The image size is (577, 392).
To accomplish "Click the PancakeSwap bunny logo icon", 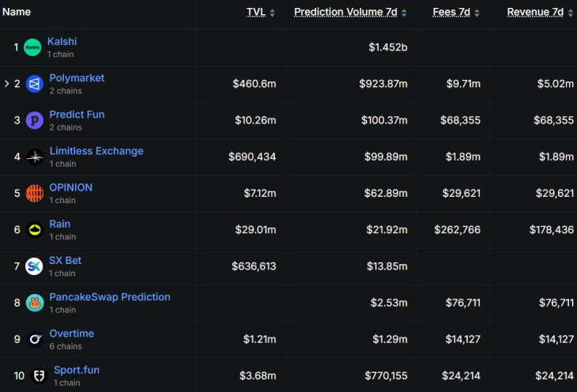I will click(35, 303).
